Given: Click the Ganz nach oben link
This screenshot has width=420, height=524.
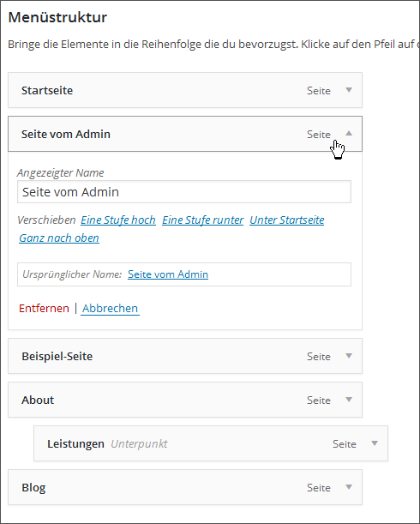Looking at the screenshot, I should 59,238.
